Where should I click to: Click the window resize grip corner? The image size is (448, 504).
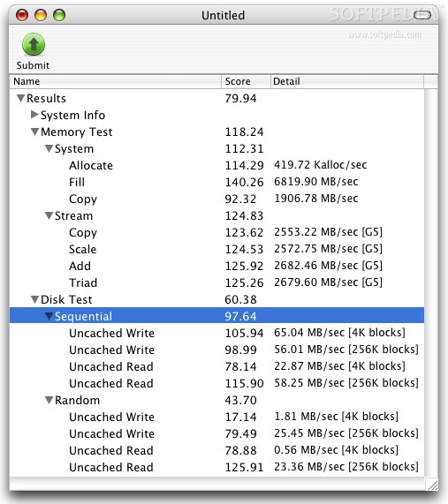pos(431,484)
